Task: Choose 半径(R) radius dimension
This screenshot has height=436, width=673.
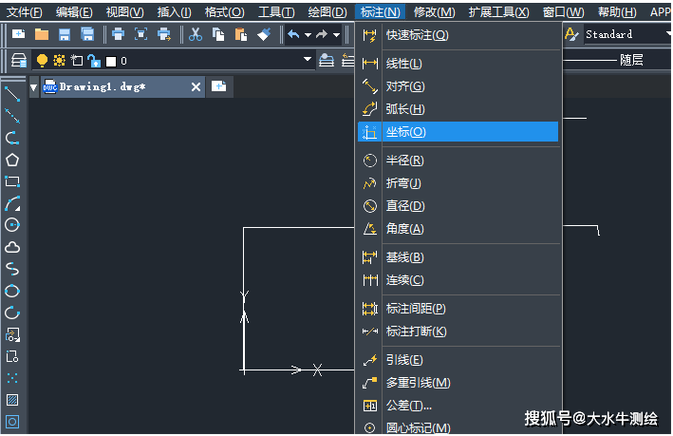Action: [458, 160]
